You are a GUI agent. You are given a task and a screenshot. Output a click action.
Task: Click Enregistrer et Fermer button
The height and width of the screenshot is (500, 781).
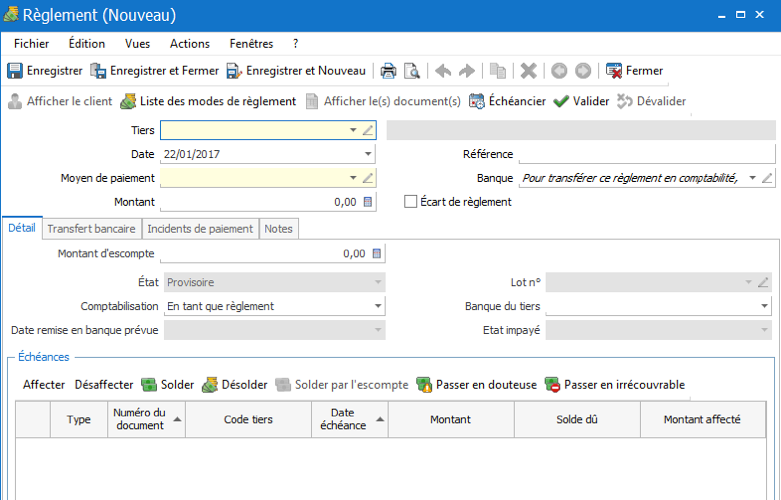point(154,71)
